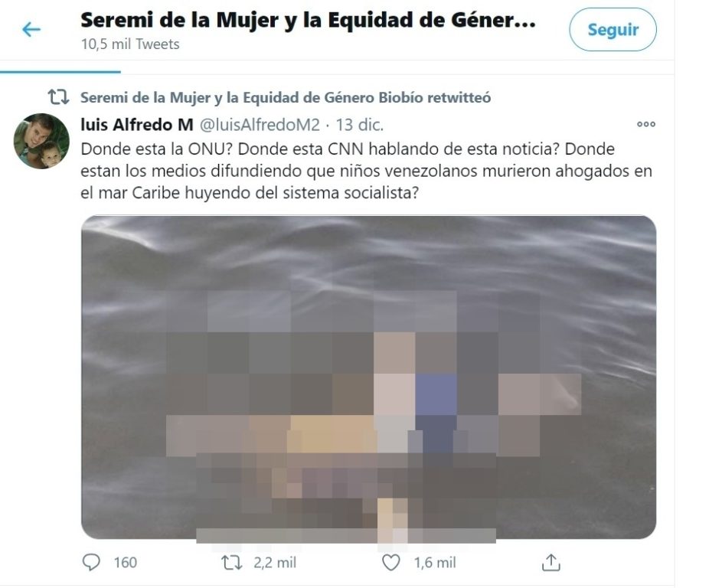Open the 13 dic. tweet timestamp
709x588 pixels.
(359, 125)
